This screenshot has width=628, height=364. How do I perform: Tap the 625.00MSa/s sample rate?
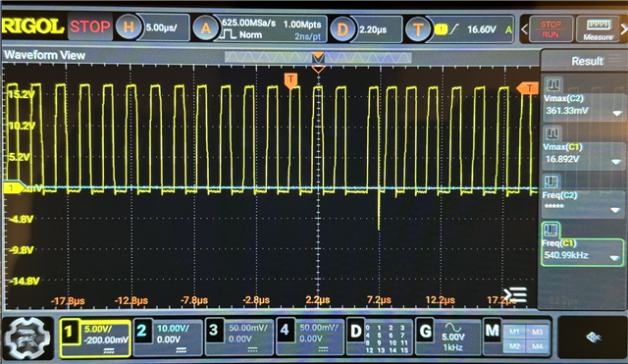tap(248, 24)
